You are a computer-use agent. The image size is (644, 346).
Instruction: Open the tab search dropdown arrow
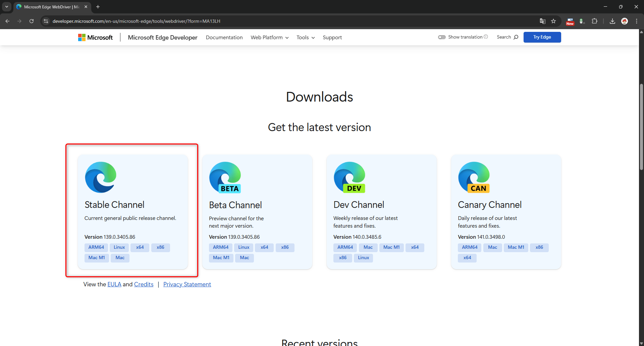[x=7, y=7]
